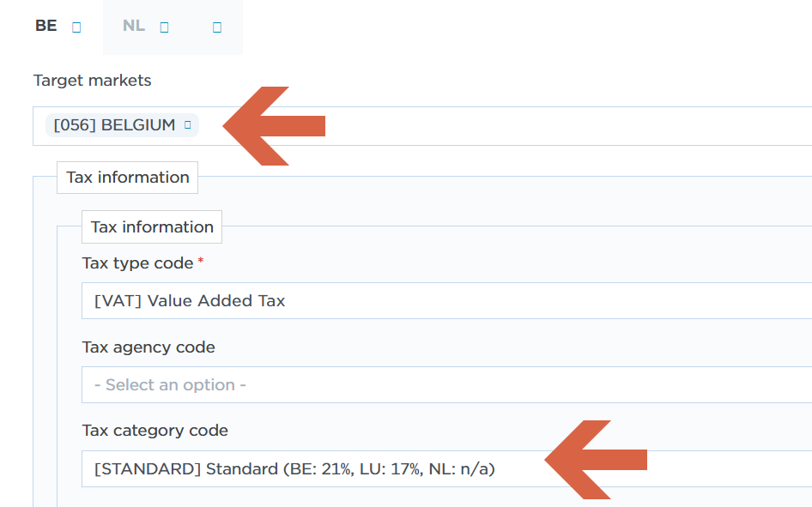Click the Tax type code label

coord(137,263)
